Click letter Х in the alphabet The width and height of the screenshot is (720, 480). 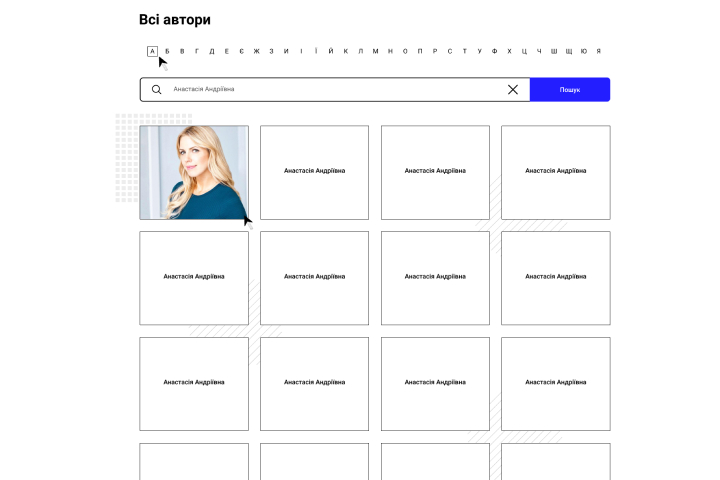click(509, 51)
